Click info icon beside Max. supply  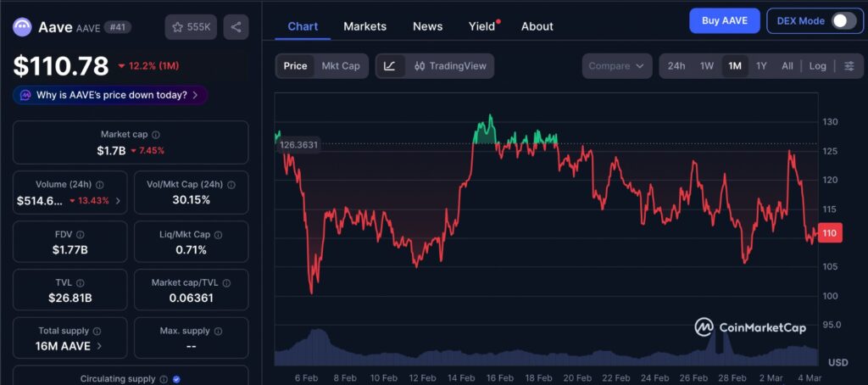pyautogui.click(x=218, y=332)
